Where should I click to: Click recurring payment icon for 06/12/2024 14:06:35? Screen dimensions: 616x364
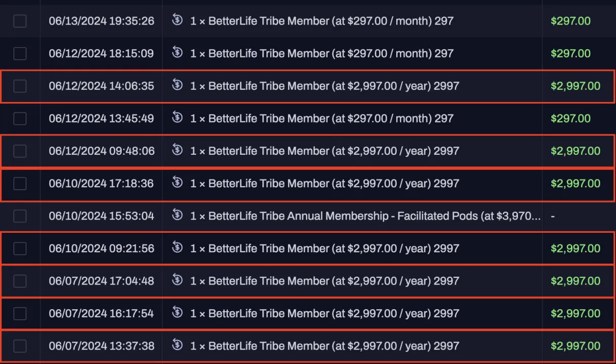(178, 85)
